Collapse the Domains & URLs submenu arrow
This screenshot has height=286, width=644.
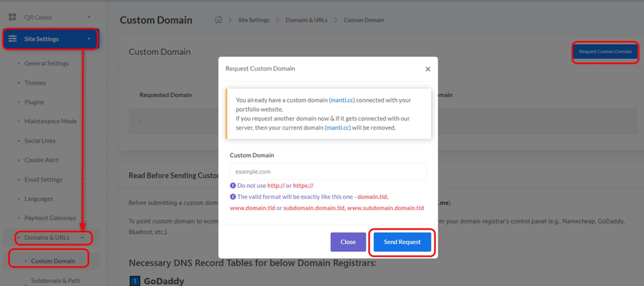pos(83,238)
